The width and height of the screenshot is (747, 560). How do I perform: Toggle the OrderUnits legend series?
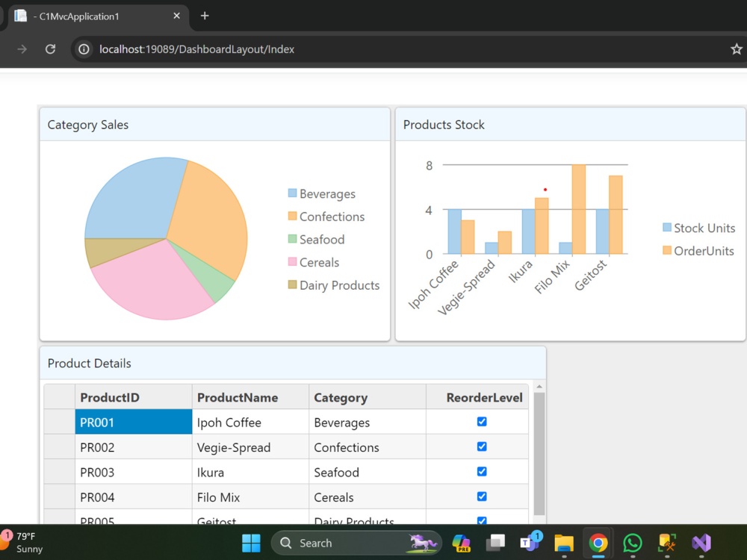point(698,250)
